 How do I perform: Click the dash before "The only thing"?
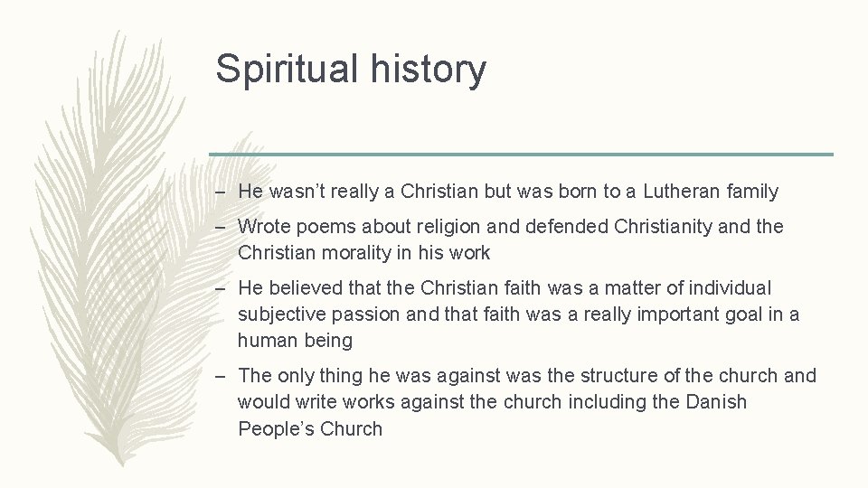coord(222,376)
